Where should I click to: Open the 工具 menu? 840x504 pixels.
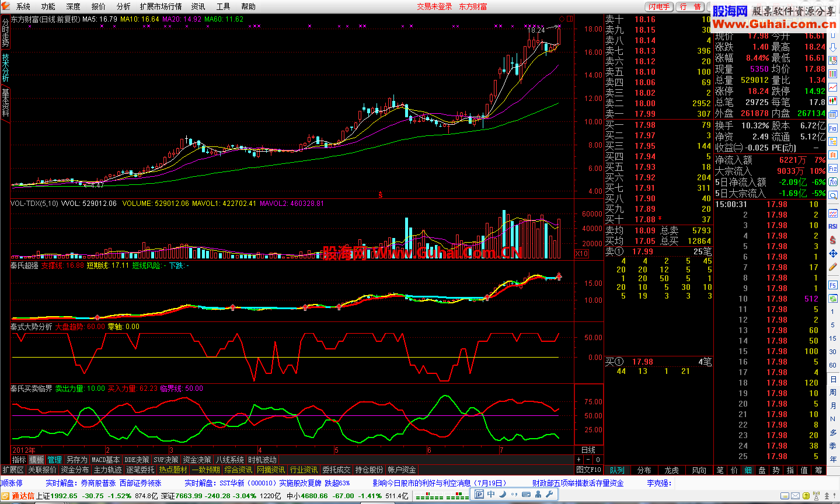(x=224, y=6)
